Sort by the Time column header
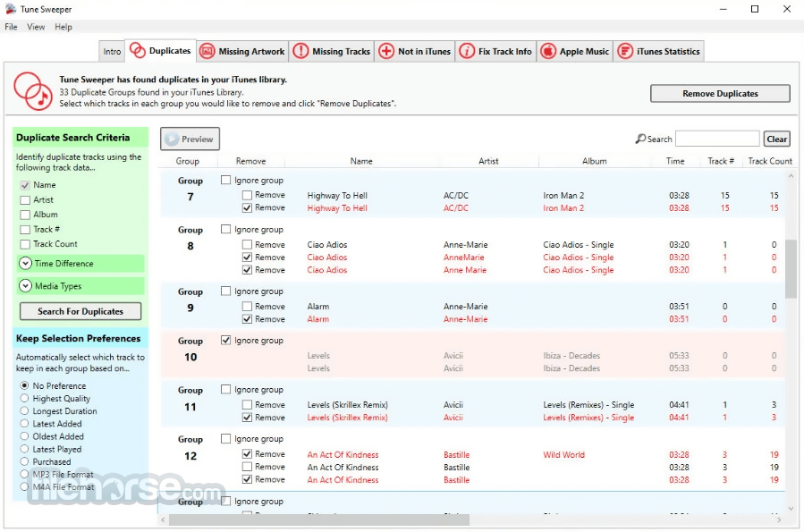804x532 pixels. click(675, 161)
